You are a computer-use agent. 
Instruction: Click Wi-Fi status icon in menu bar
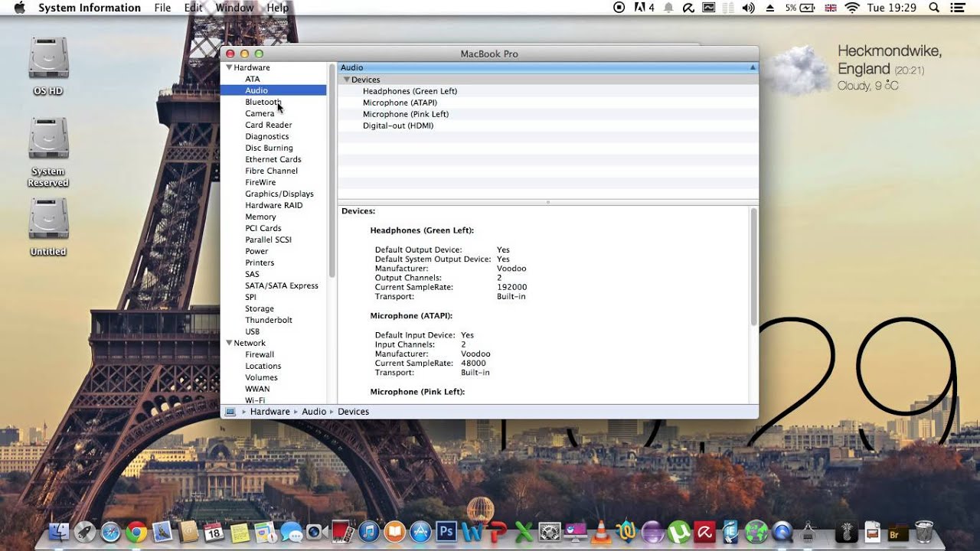[x=851, y=8]
